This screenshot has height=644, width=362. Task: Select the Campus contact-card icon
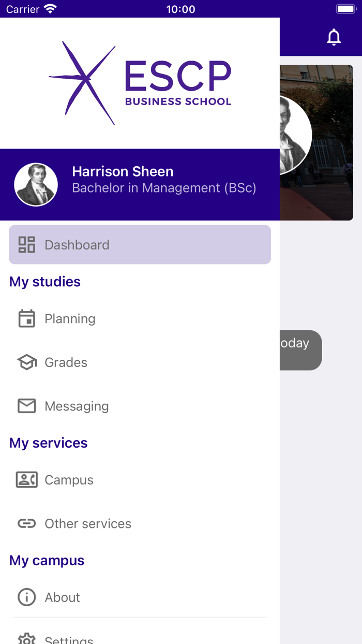[x=26, y=479]
